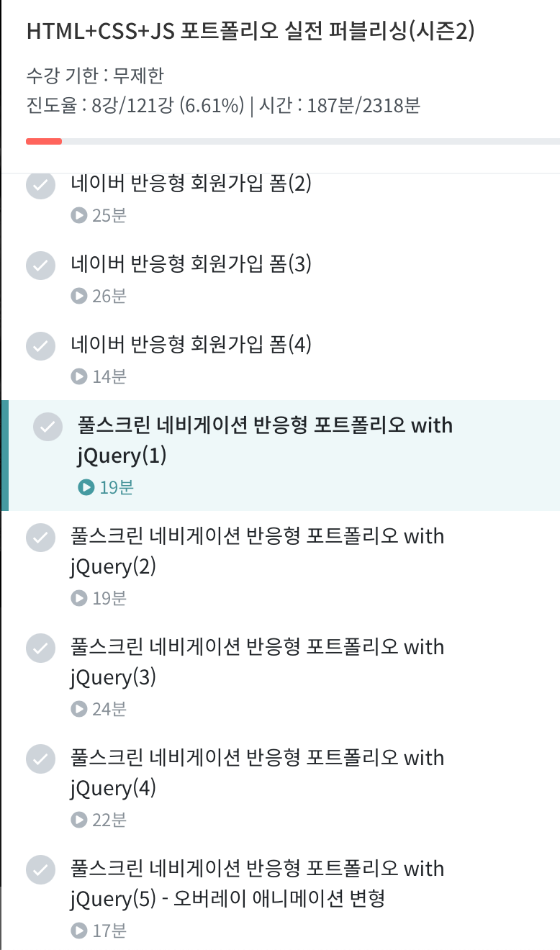
Task: Click the course title HTML+CSS+JS 포트폴리오 실전 퍼블리싱
Action: 250,32
